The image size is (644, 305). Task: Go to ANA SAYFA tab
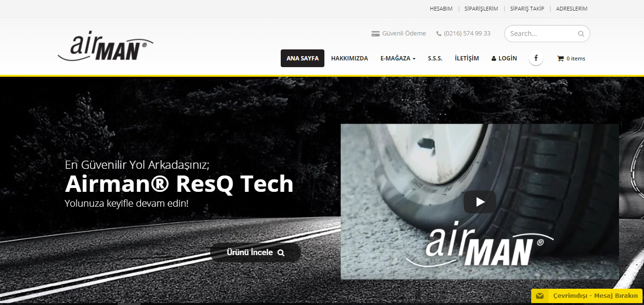pos(302,59)
